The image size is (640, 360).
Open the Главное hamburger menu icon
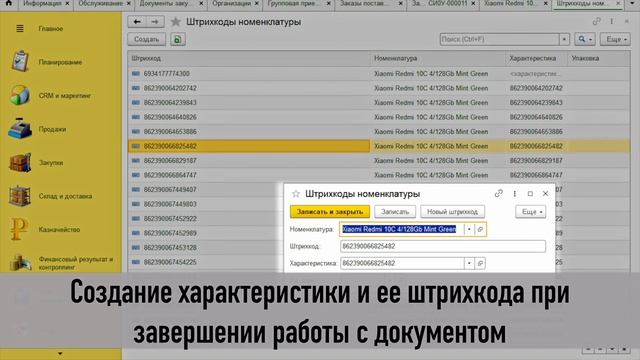coord(20,29)
